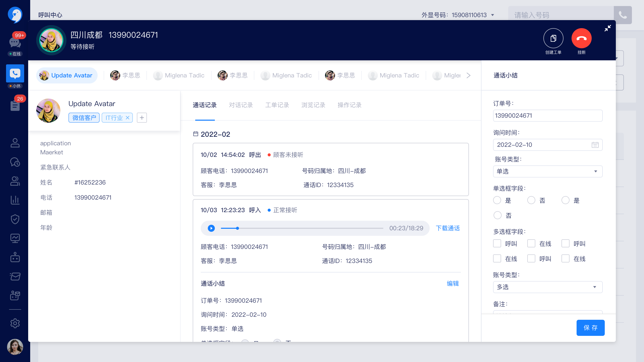Click the red hang up call button
Viewport: 644px width, 362px height.
(581, 38)
